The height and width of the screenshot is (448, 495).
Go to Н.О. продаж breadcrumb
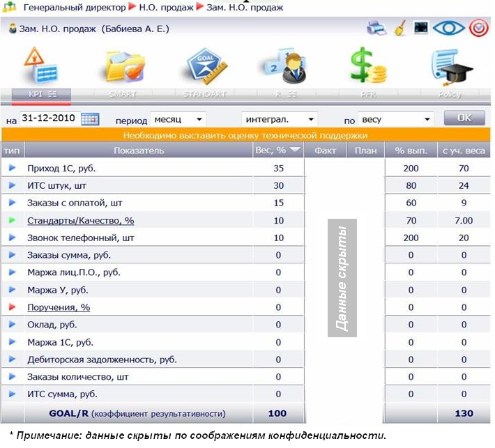tap(166, 7)
